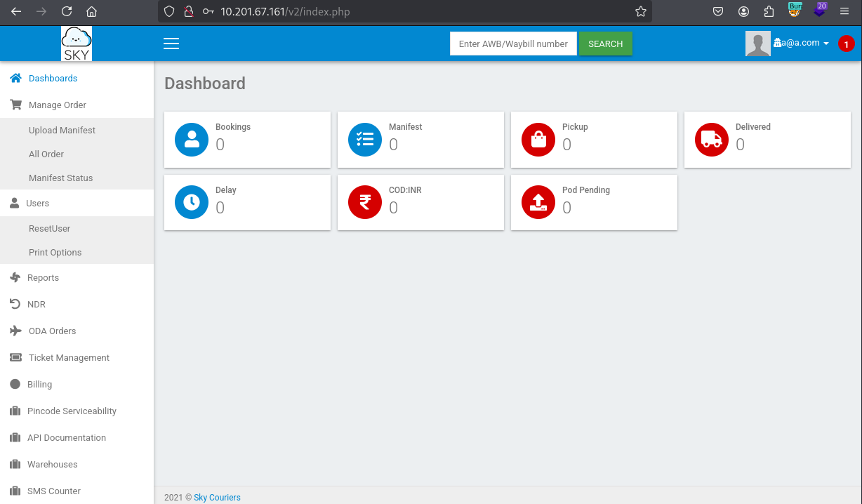The height and width of the screenshot is (504, 862).
Task: Reload the page in browser
Action: click(x=67, y=11)
